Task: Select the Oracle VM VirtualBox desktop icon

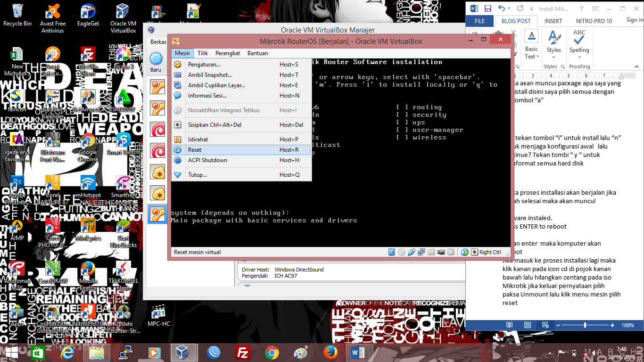Action: [124, 19]
